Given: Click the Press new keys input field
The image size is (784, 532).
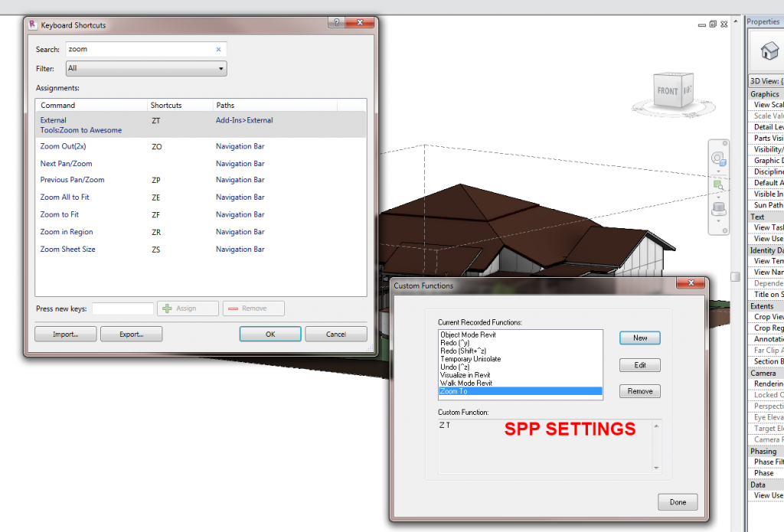Looking at the screenshot, I should click(122, 308).
